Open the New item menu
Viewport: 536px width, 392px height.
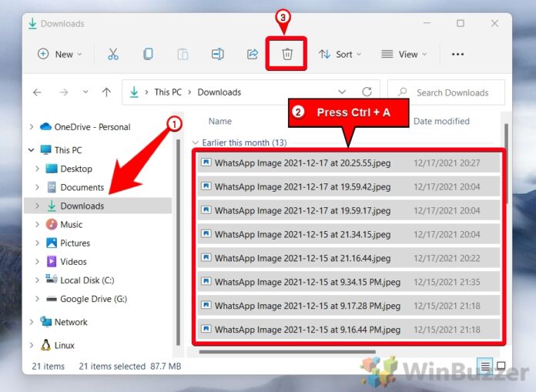[60, 54]
